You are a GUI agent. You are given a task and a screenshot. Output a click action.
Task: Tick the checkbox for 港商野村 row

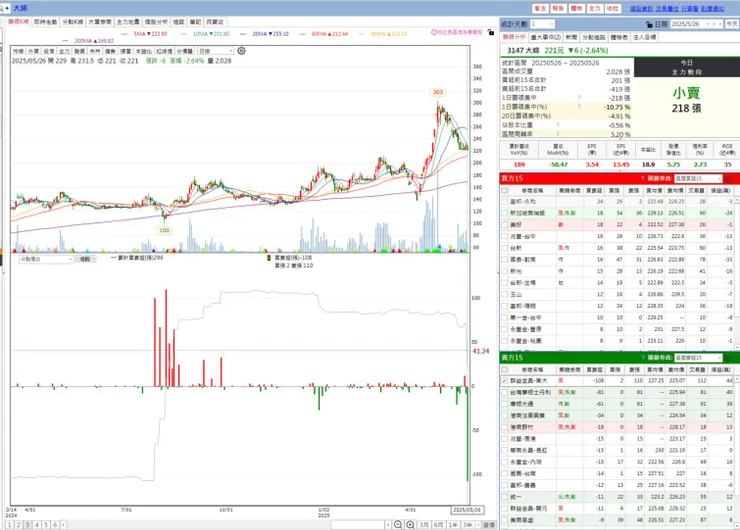(505, 427)
